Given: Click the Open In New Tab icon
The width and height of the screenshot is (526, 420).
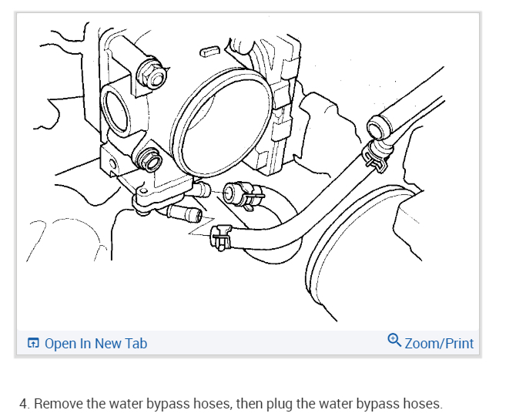Looking at the screenshot, I should coord(33,343).
